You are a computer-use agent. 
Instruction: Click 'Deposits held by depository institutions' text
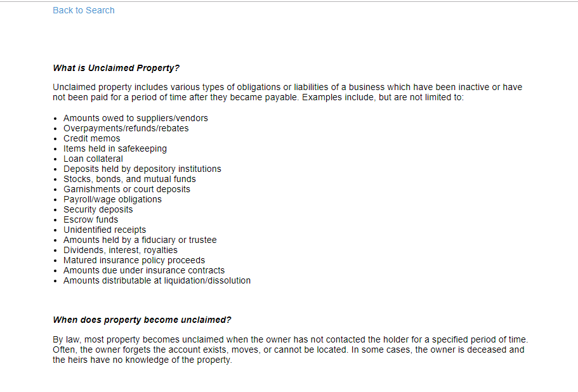pyautogui.click(x=142, y=169)
